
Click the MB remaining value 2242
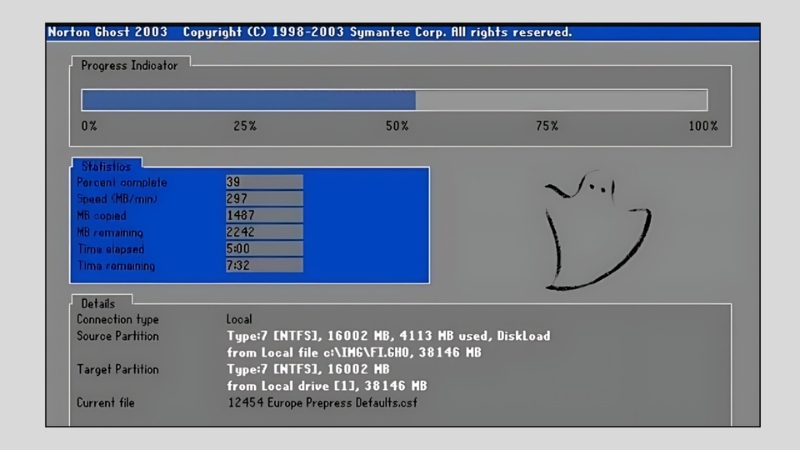point(264,232)
